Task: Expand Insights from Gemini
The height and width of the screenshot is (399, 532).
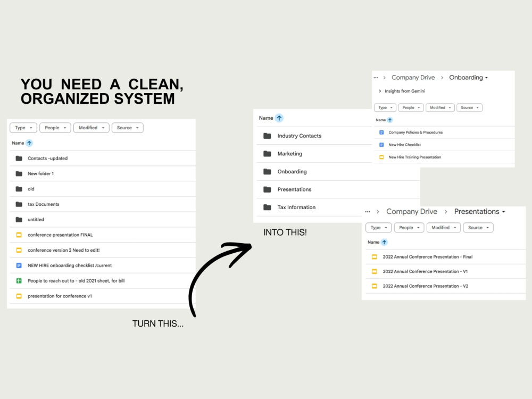Action: click(x=380, y=91)
